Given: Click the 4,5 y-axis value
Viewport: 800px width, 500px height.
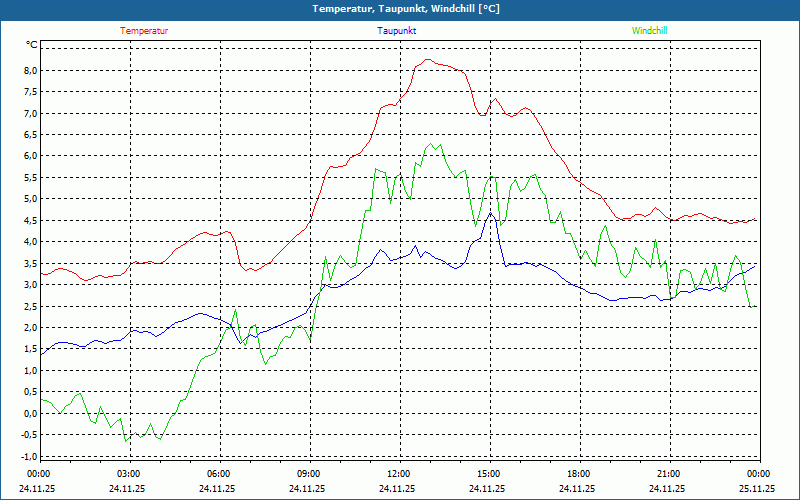Looking at the screenshot, I should pyautogui.click(x=31, y=220).
